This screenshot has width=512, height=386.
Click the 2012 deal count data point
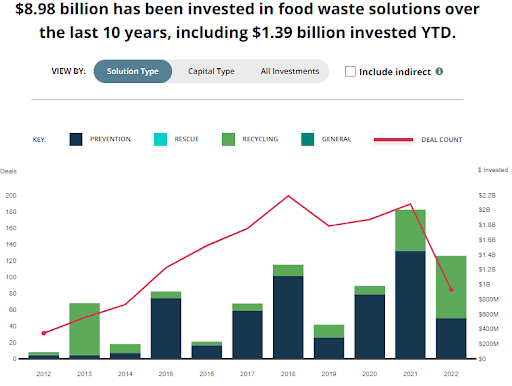pyautogui.click(x=44, y=333)
